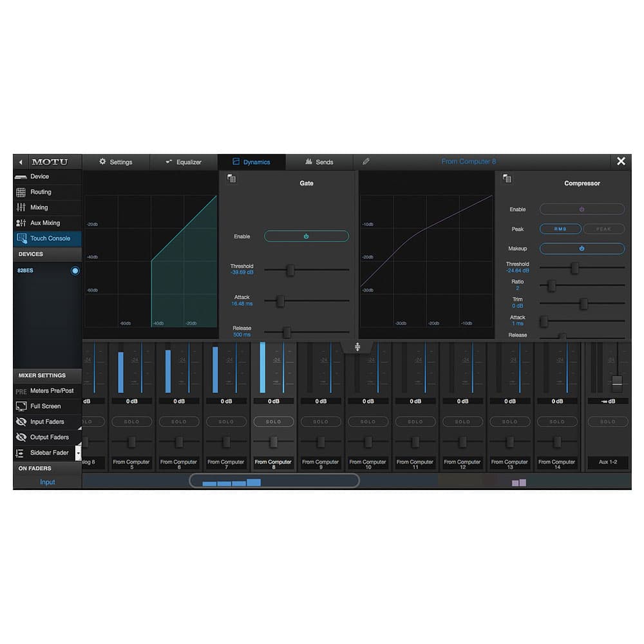Toggle Input Faders visibility eye
This screenshot has height=644, width=644.
[x=21, y=422]
